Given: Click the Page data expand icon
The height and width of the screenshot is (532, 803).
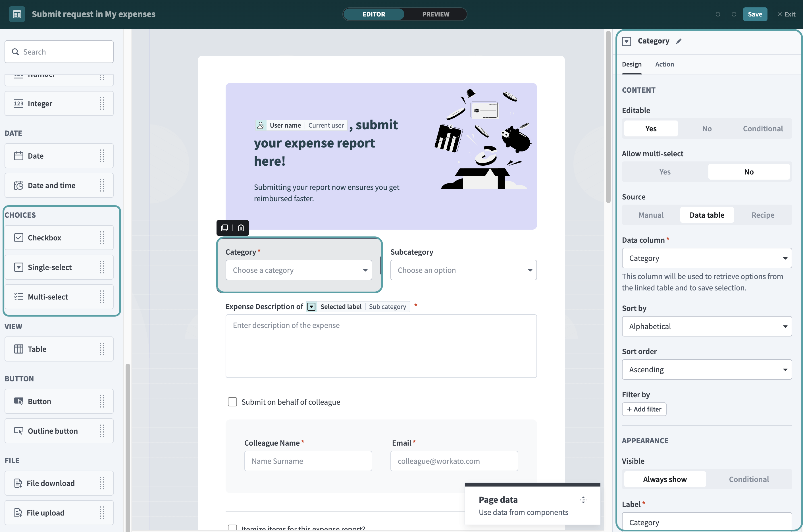Looking at the screenshot, I should (583, 500).
